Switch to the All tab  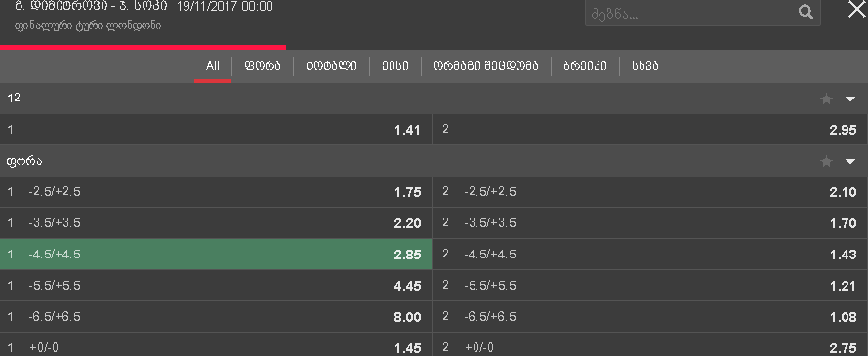pos(213,66)
